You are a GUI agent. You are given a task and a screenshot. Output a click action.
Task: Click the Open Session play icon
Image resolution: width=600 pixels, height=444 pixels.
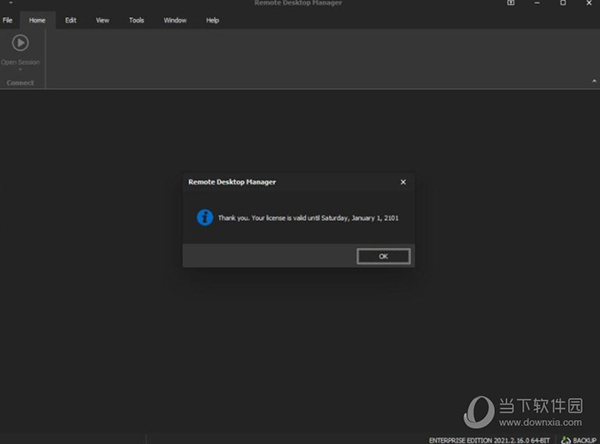pos(20,43)
